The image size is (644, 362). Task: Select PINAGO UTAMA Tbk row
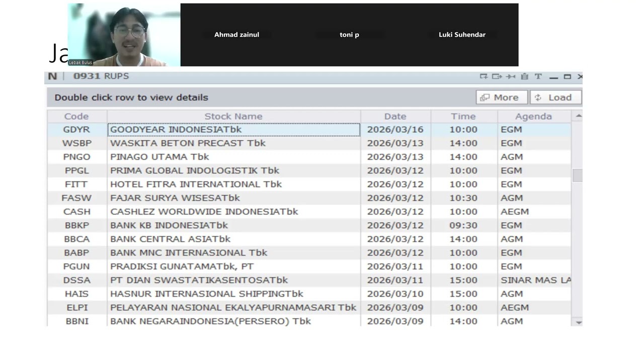pos(233,157)
